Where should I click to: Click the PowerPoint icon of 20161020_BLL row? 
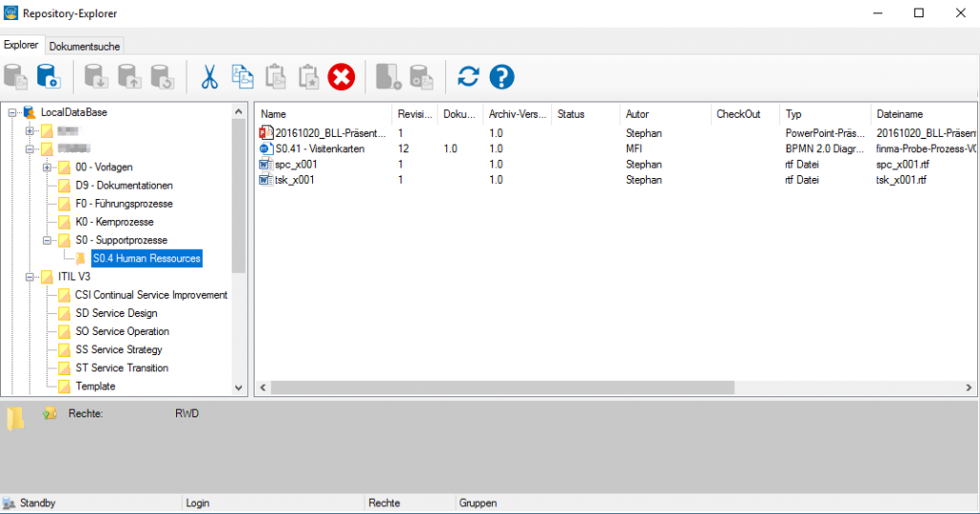tap(266, 132)
